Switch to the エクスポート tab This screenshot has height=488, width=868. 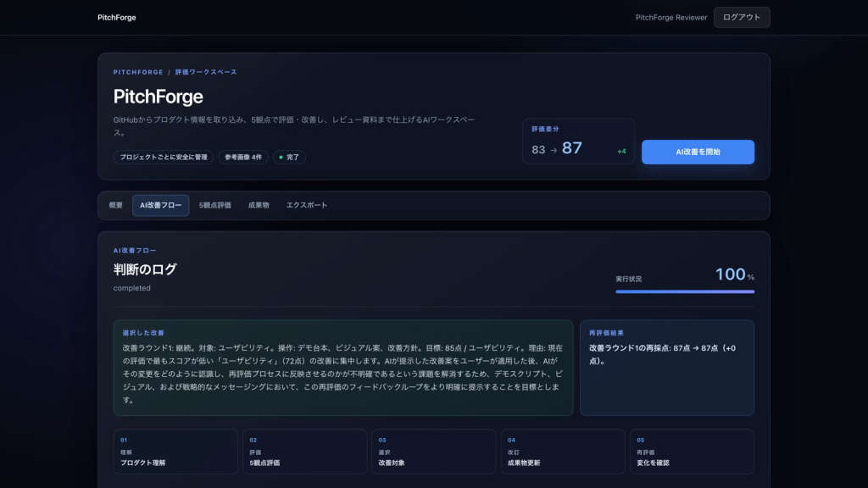[307, 205]
